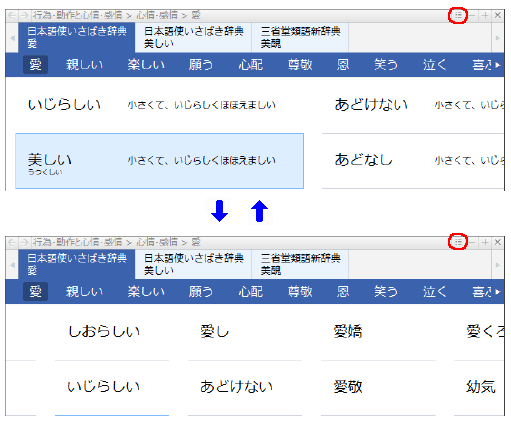The width and height of the screenshot is (511, 422).
Task: Select tab 日本語使いさばき辞典 愛 in the description-list window
Action: 77,37
